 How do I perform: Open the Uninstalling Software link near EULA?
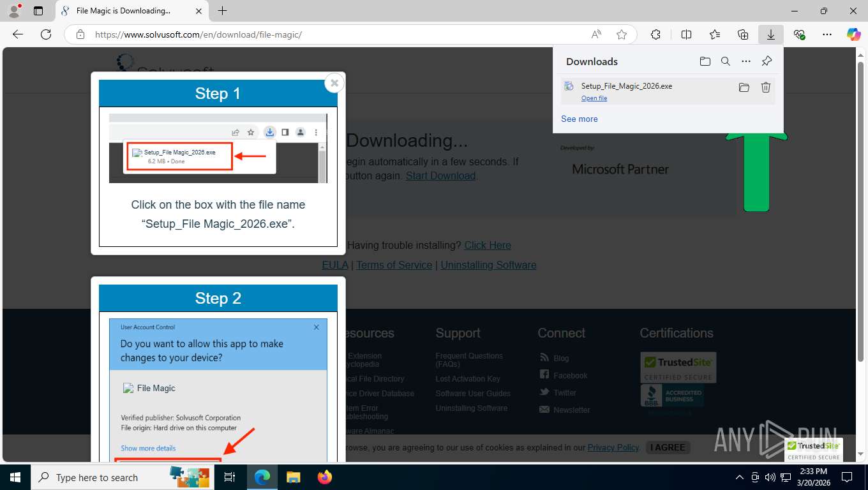(488, 265)
